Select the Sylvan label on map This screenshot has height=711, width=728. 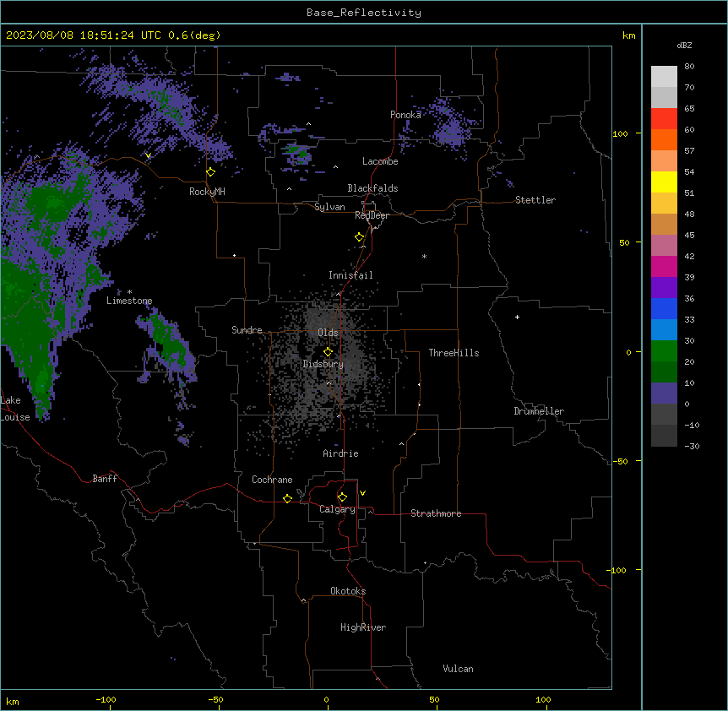[x=329, y=207]
